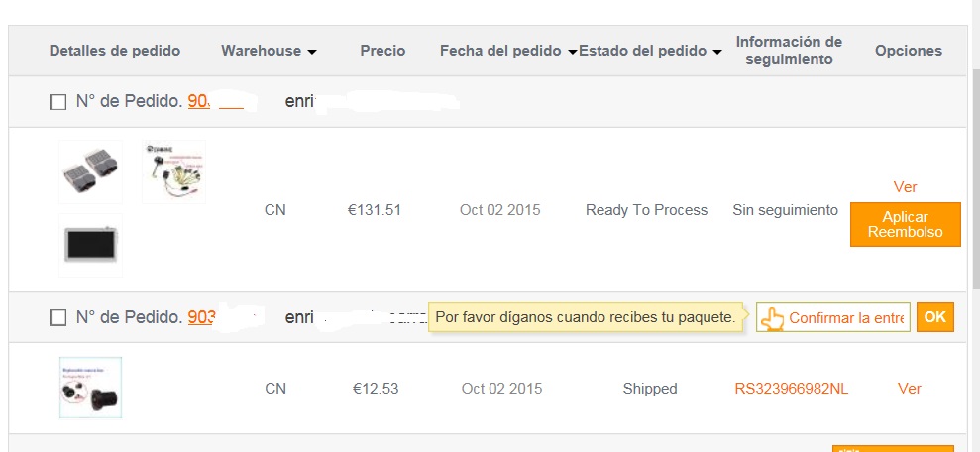This screenshot has height=452, width=980.
Task: Click the Precio column header
Action: click(382, 51)
